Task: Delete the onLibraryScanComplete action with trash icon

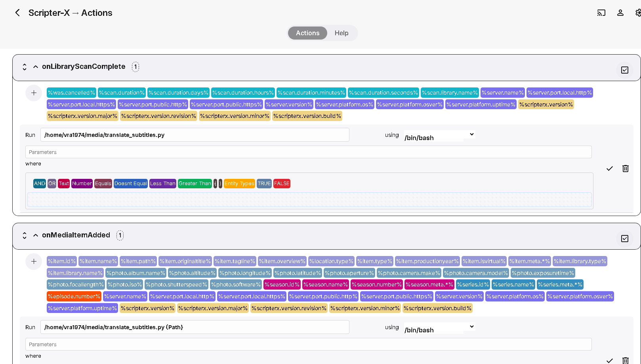Action: [625, 169]
